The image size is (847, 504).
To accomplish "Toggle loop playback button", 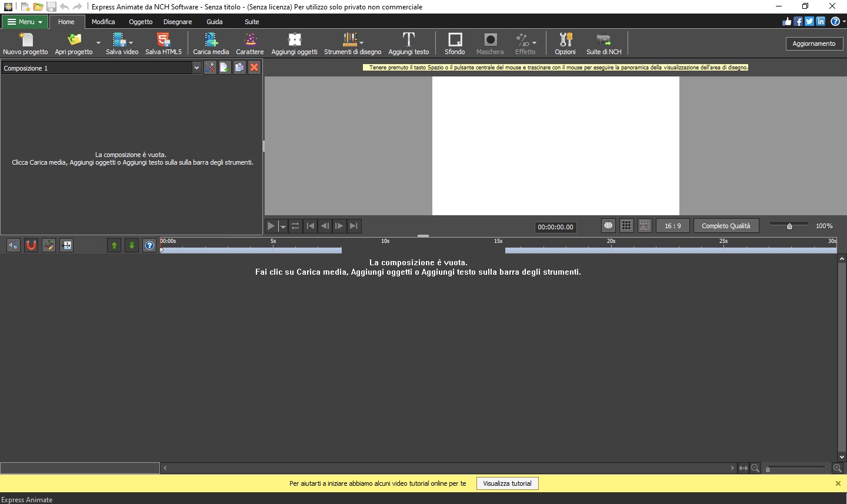I will point(295,226).
